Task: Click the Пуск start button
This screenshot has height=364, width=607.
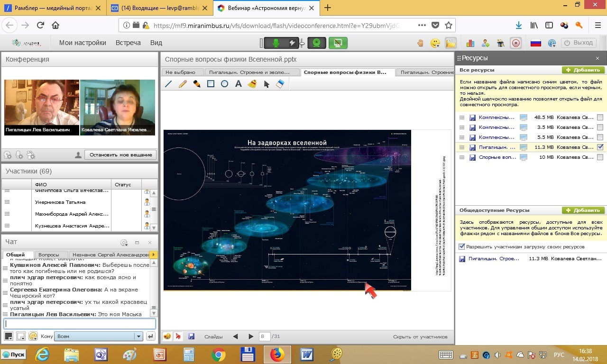Action: [x=13, y=354]
